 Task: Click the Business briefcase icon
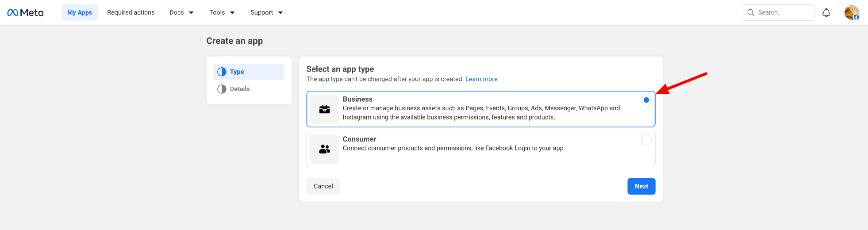click(324, 109)
